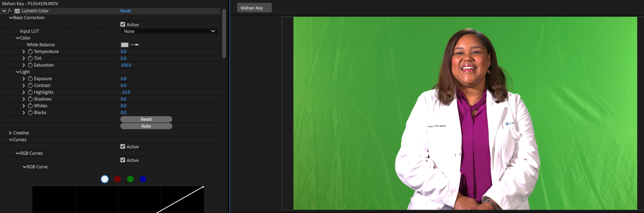Click the Blacks value 0.0

tap(124, 112)
